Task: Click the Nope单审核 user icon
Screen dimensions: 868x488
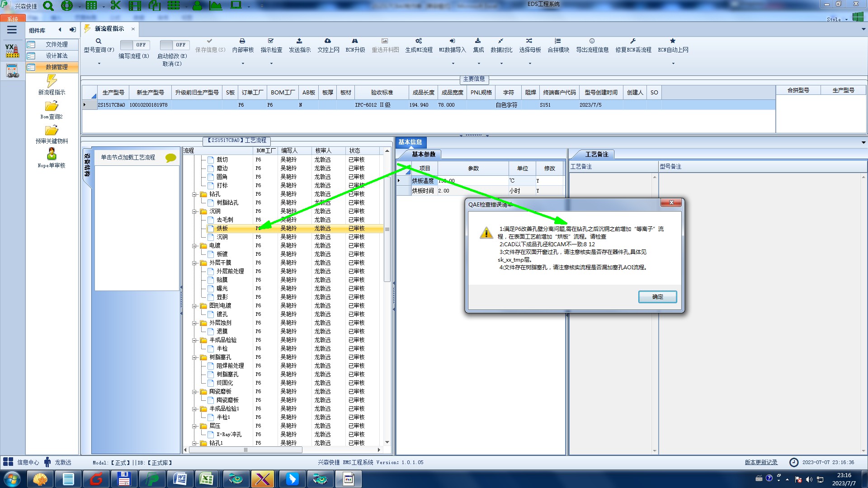Action: point(52,154)
